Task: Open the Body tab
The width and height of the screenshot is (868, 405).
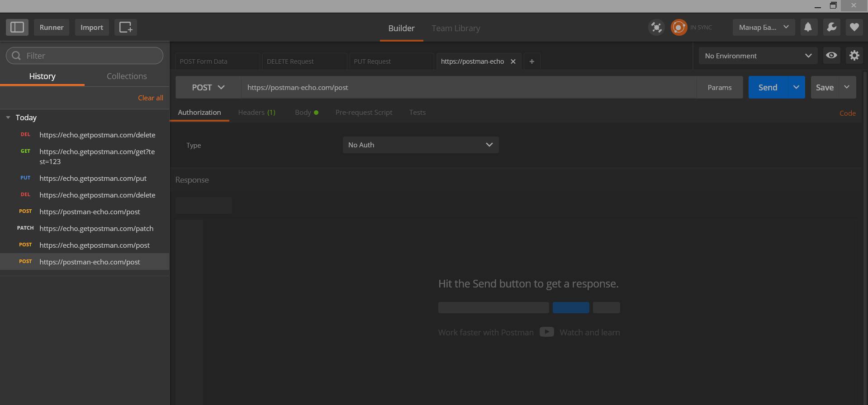Action: coord(306,112)
